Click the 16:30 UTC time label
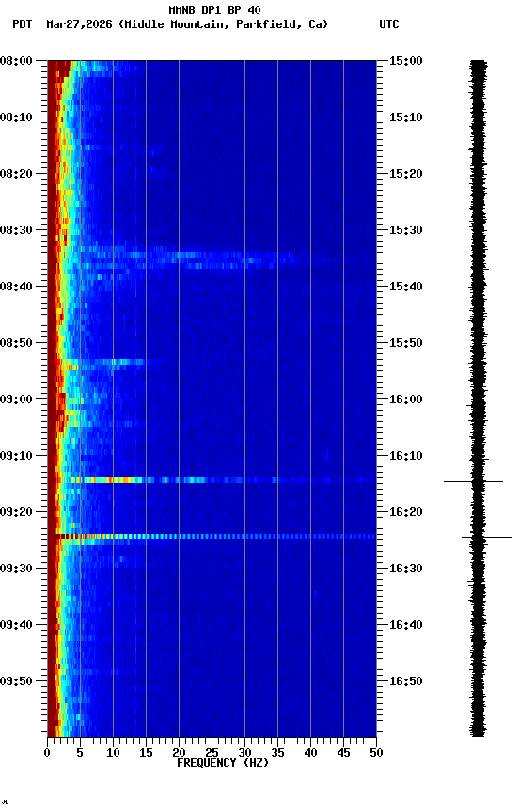 click(406, 569)
